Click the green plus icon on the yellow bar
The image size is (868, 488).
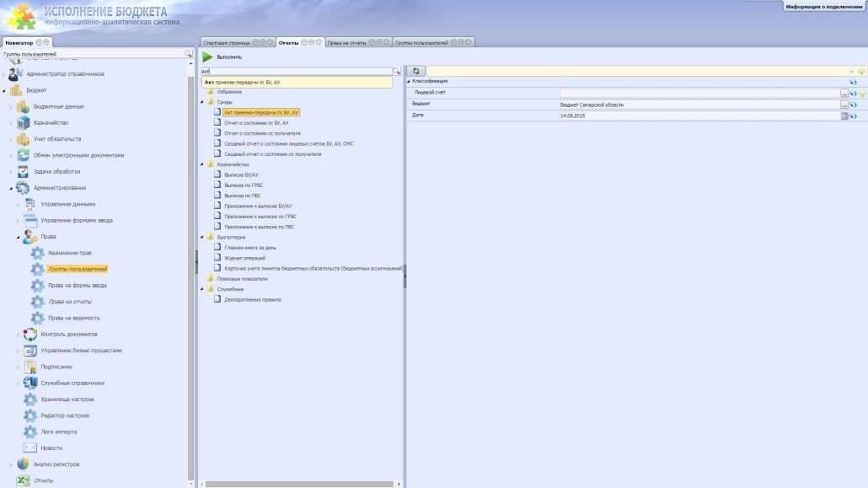tap(861, 72)
